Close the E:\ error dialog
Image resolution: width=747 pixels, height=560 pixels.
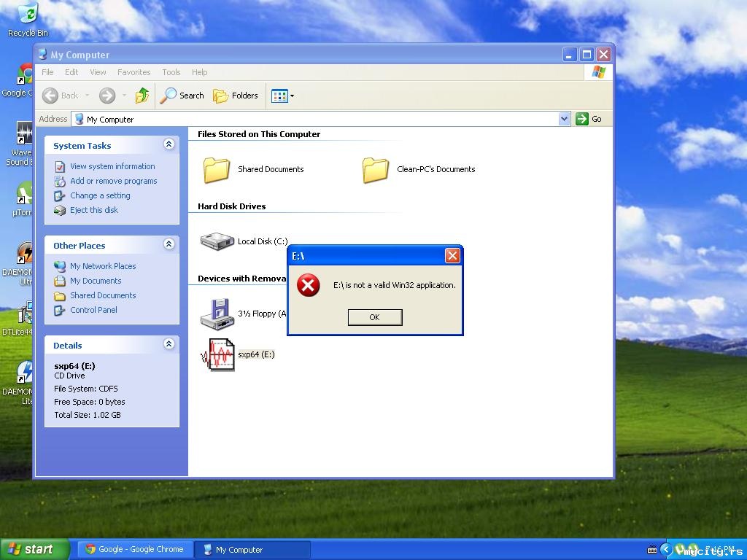point(452,256)
